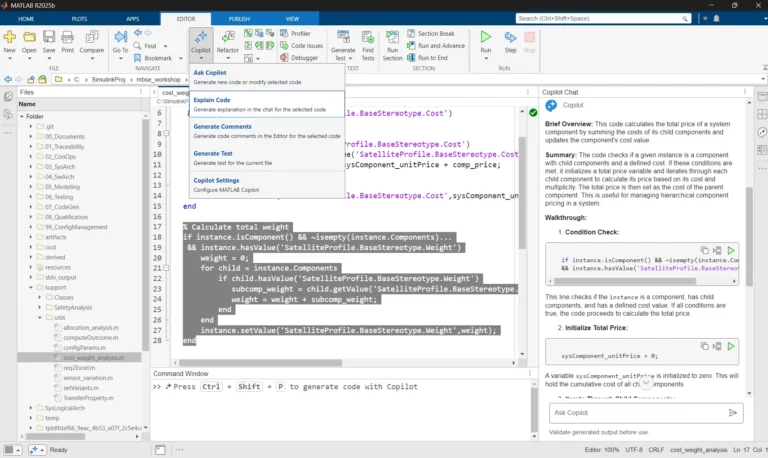
Task: Switch to the PUBLISH tab
Action: (239, 18)
